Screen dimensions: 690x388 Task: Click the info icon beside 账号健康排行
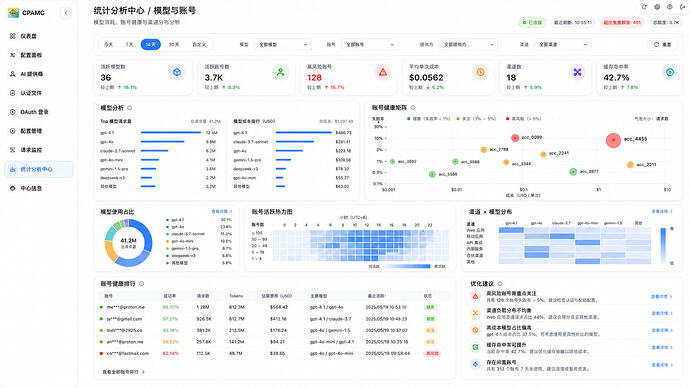(142, 284)
